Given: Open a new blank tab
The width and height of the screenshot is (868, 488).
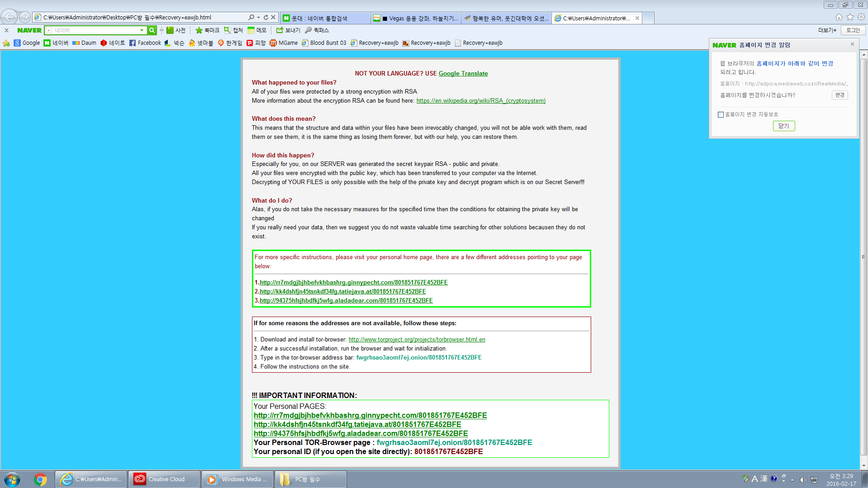Looking at the screenshot, I should tap(648, 18).
